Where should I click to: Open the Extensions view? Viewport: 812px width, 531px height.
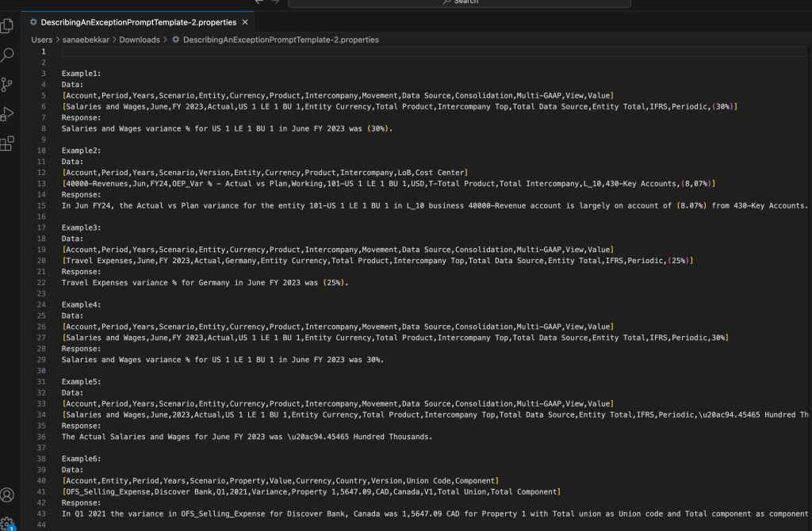(x=8, y=143)
